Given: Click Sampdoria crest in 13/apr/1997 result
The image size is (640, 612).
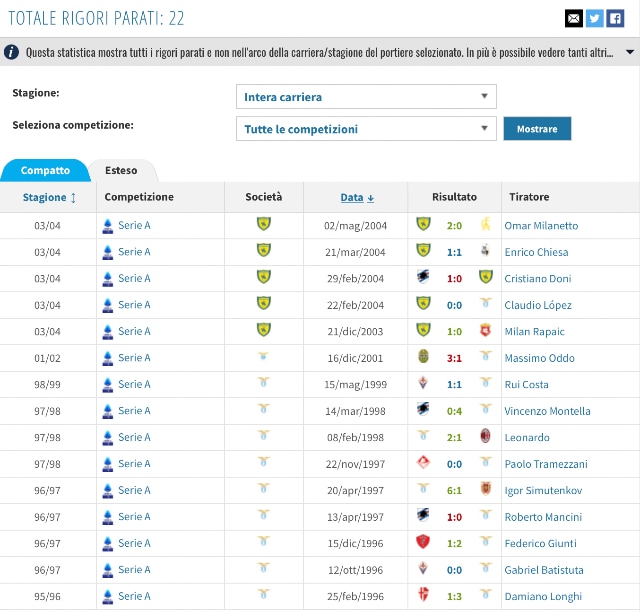Looking at the screenshot, I should [x=423, y=515].
